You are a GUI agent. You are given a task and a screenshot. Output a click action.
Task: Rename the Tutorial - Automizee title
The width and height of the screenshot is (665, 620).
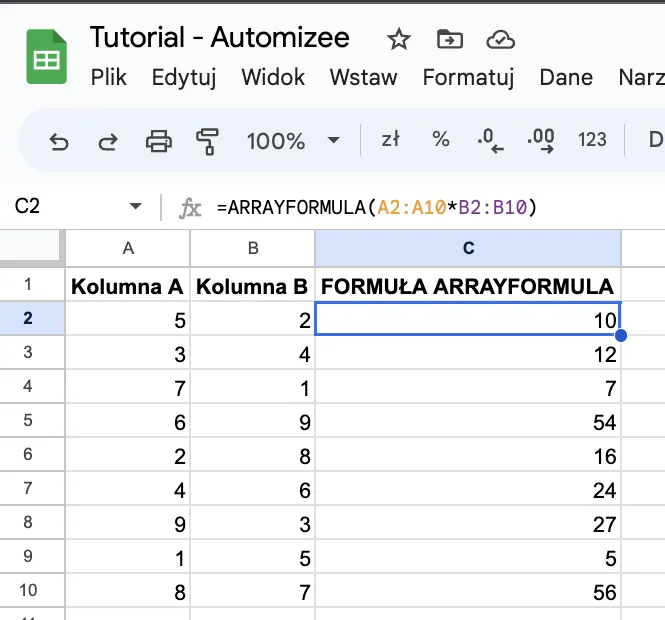220,37
